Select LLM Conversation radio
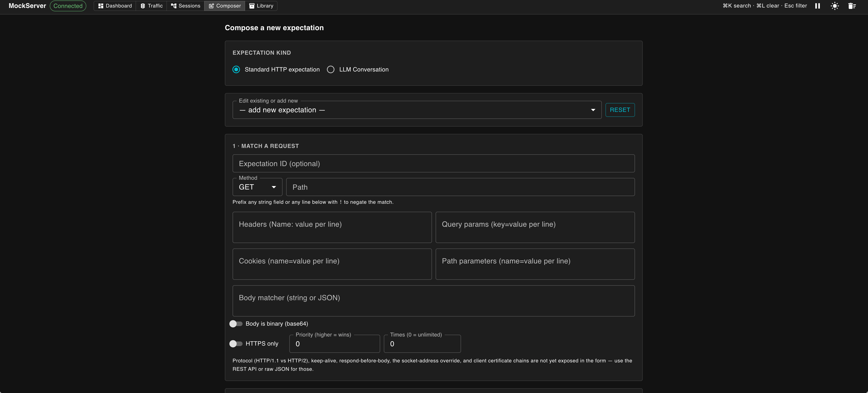The image size is (868, 393). 331,69
